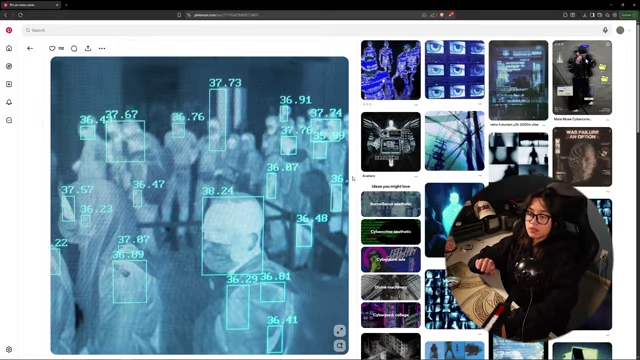Screen dimensions: 640x360
Task: Go back using the left arrow above the pin
Action: click(30, 48)
